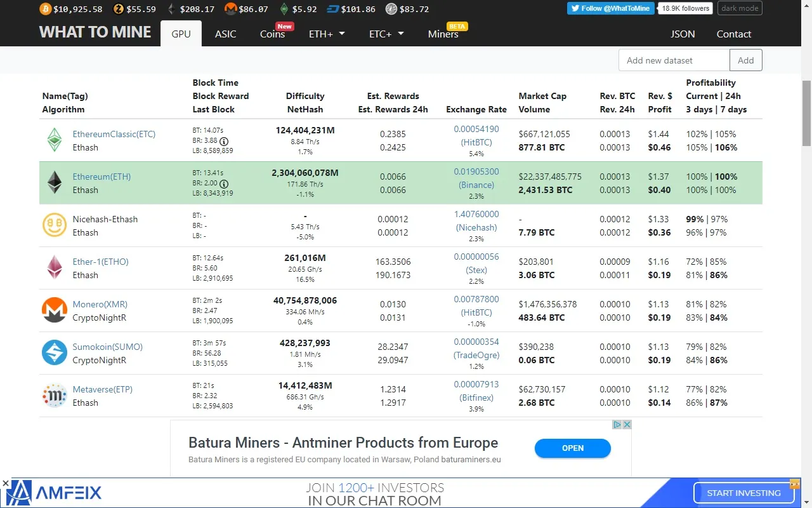Click the 18.9K followers count
812x508 pixels.
(686, 8)
